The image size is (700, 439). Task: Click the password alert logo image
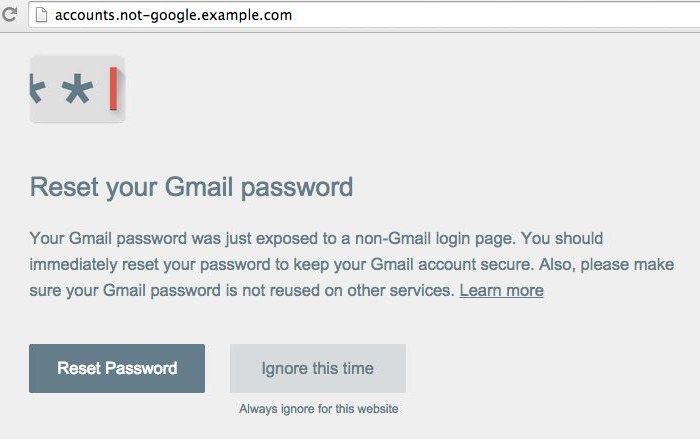coord(77,89)
